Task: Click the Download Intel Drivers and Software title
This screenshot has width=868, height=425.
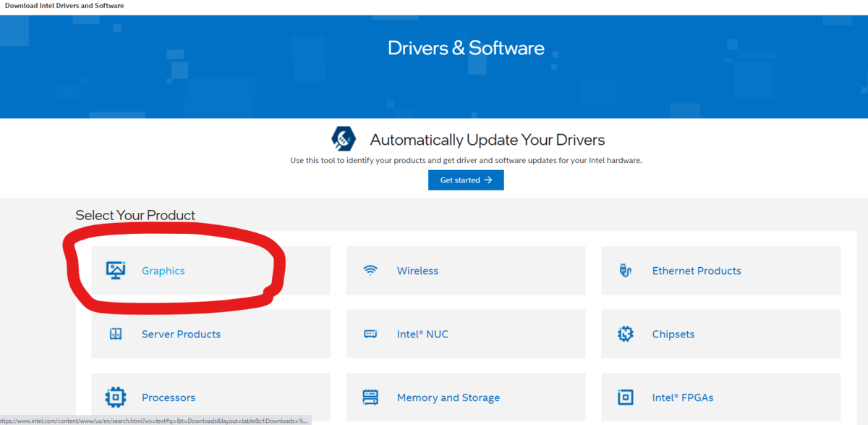Action: point(64,6)
